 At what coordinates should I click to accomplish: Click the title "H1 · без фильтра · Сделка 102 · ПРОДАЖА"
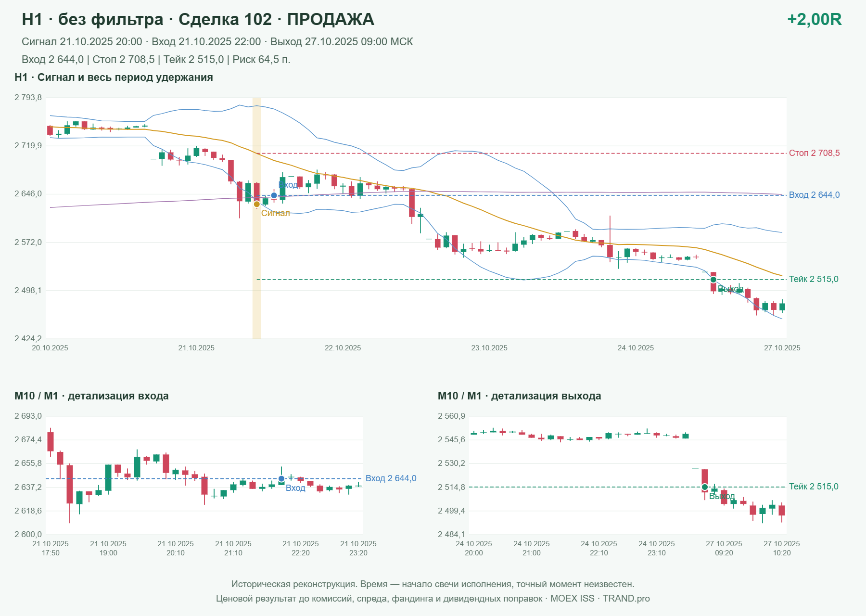pyautogui.click(x=198, y=19)
